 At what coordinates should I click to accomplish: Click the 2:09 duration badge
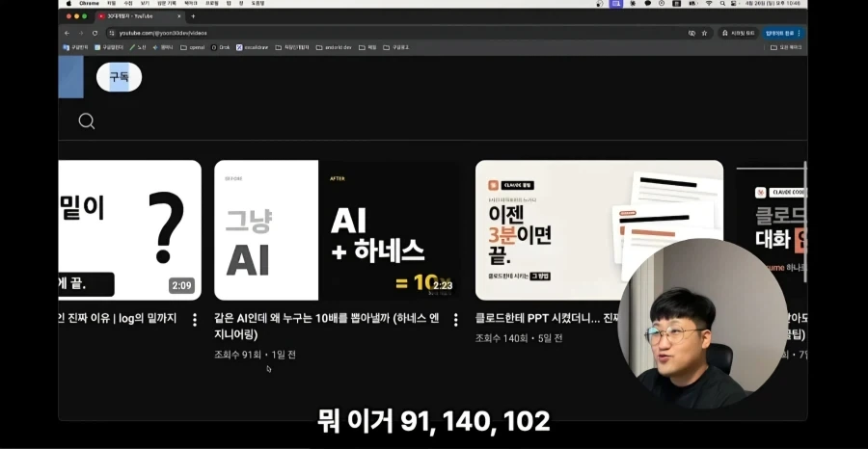point(181,286)
